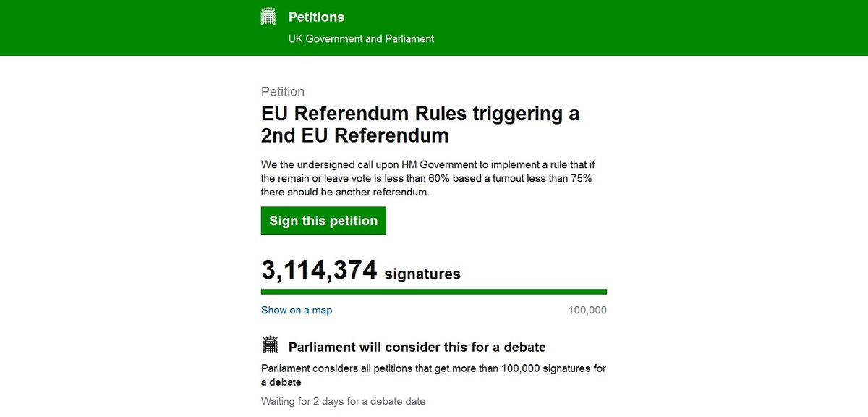Click the green signature progress bar

433,292
